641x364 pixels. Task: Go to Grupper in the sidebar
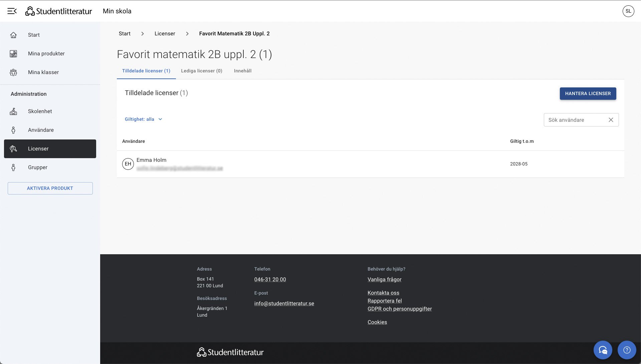[x=37, y=167]
